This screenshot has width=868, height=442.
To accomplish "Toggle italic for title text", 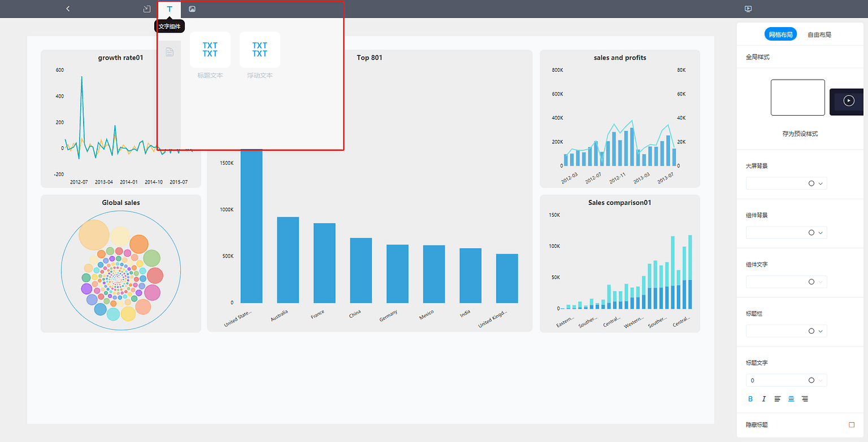I will point(764,399).
